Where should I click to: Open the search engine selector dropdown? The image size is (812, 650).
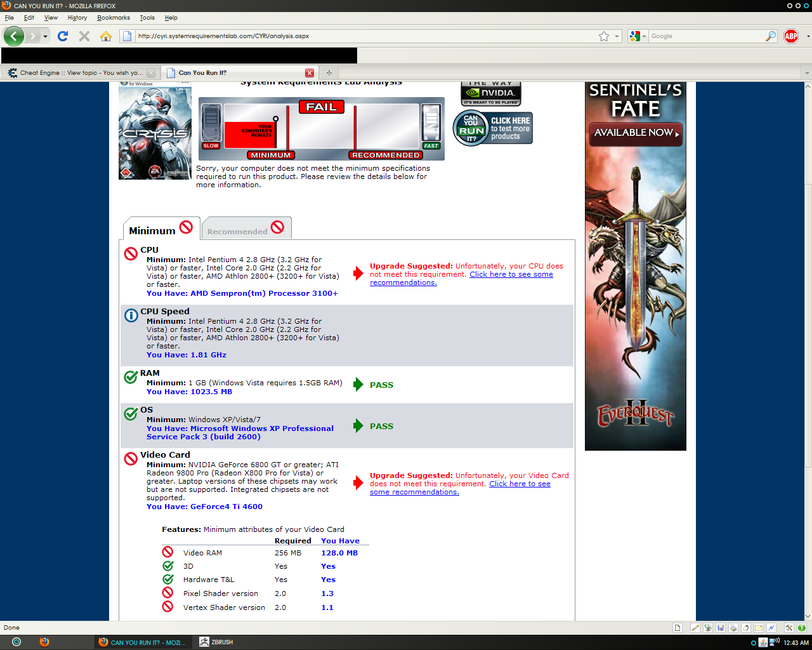(x=637, y=36)
